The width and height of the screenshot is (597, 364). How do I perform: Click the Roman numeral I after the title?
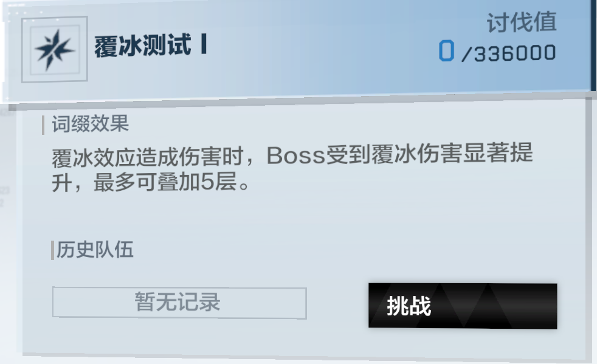pyautogui.click(x=204, y=44)
